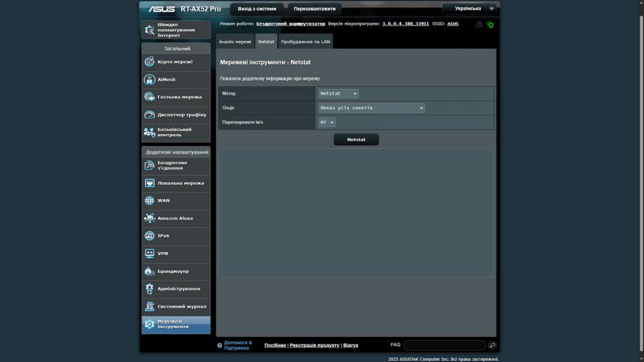
Task: Open the name resolution 'Ні' dropdown
Action: 327,122
